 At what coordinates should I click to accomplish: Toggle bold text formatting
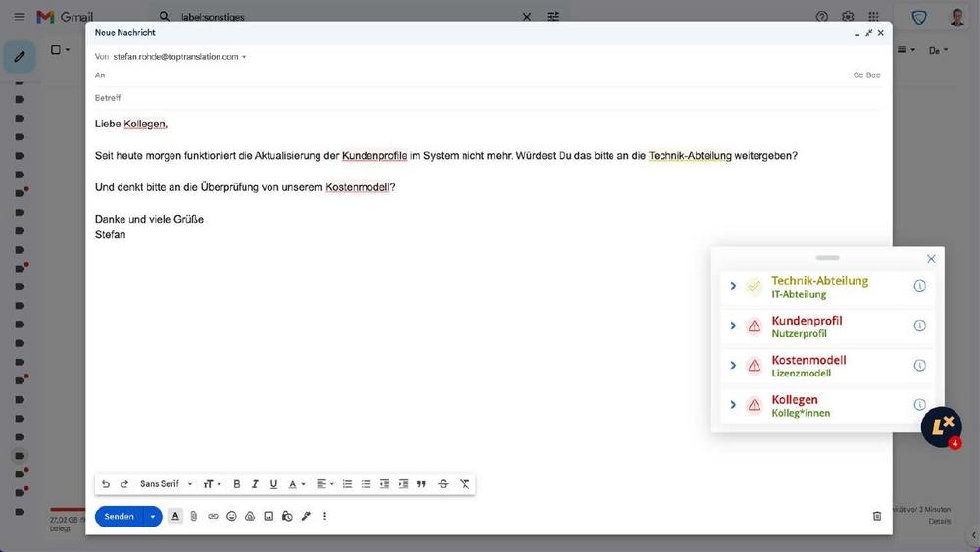tap(236, 484)
